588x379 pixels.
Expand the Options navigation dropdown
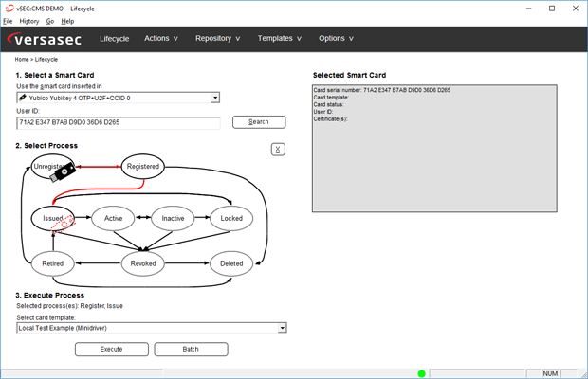tap(336, 38)
